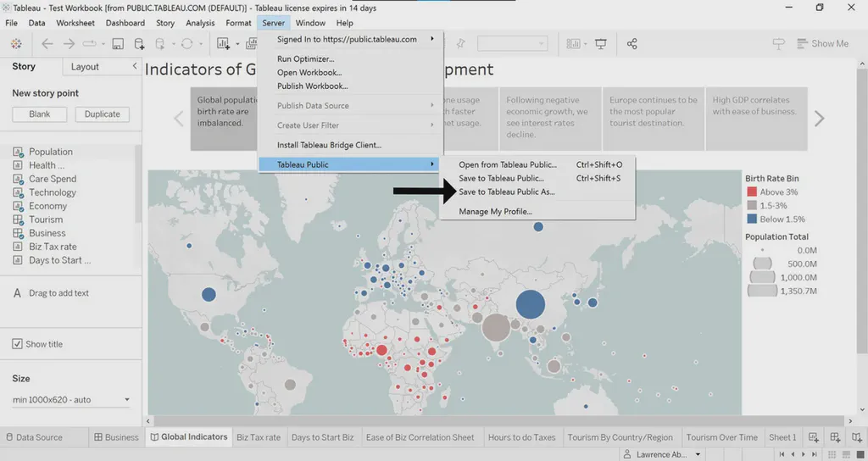
Task: Open the Show Me panel
Action: point(822,44)
